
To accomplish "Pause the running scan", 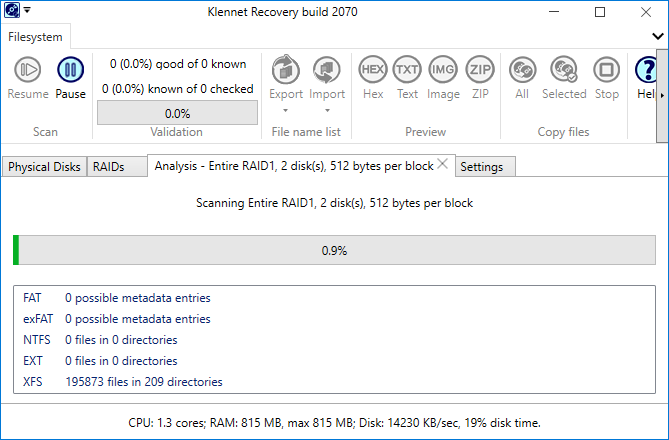I will pyautogui.click(x=70, y=70).
